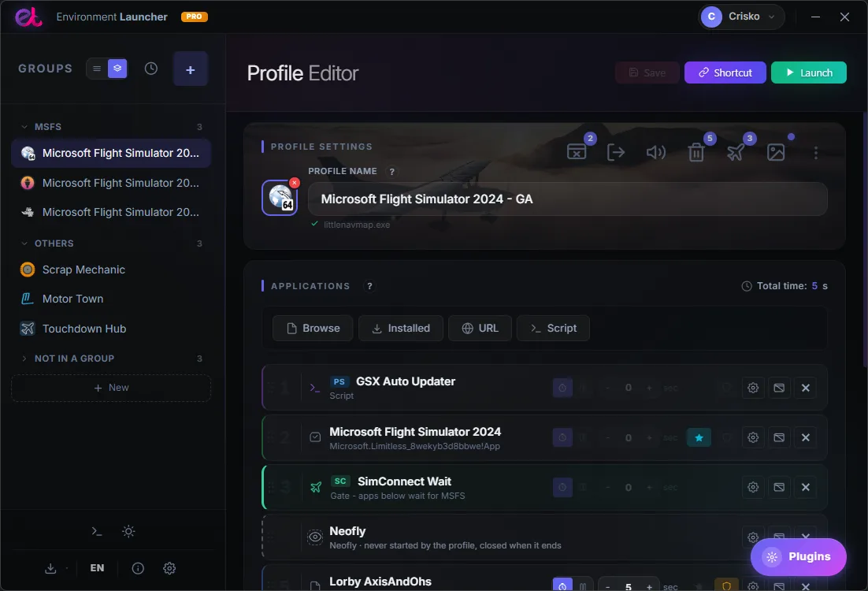Select the Script application source
The image size is (868, 591).
(x=553, y=329)
